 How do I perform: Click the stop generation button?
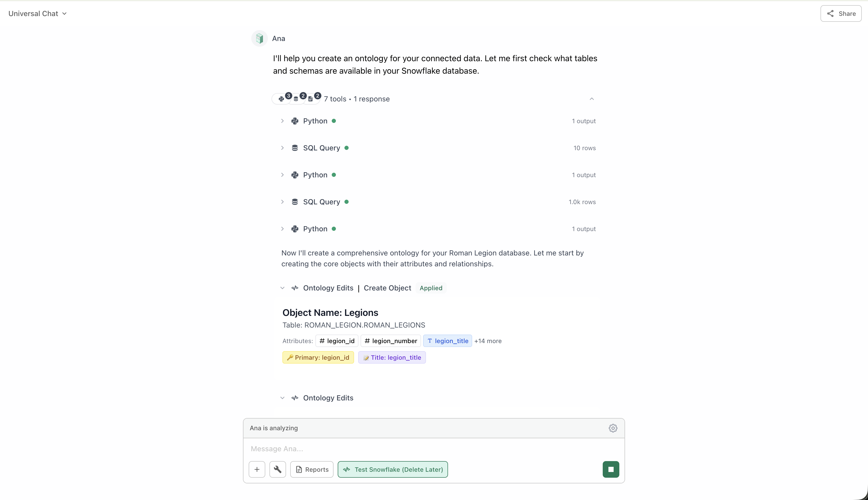611,469
